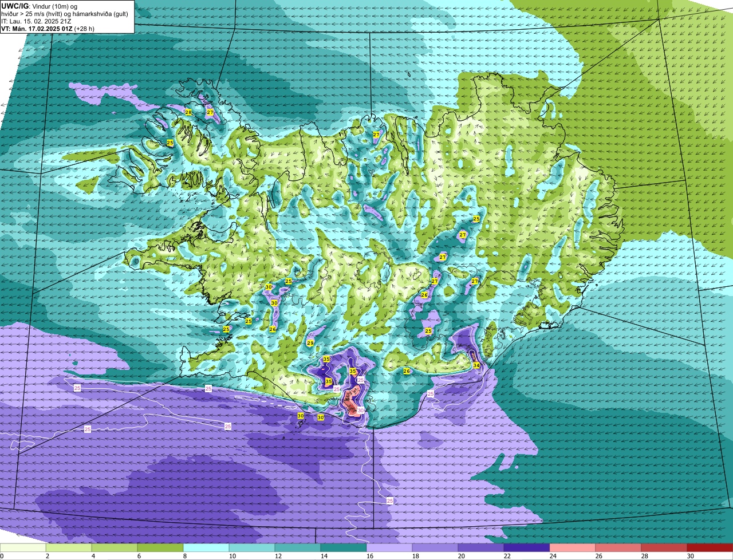Click the yellow '34' gust label
The image size is (733, 560).
pyautogui.click(x=476, y=365)
